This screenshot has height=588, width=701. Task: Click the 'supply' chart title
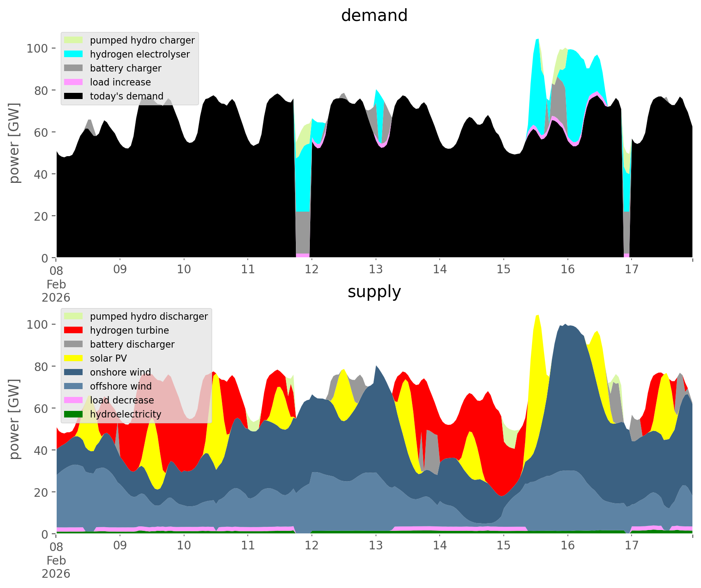tap(374, 292)
